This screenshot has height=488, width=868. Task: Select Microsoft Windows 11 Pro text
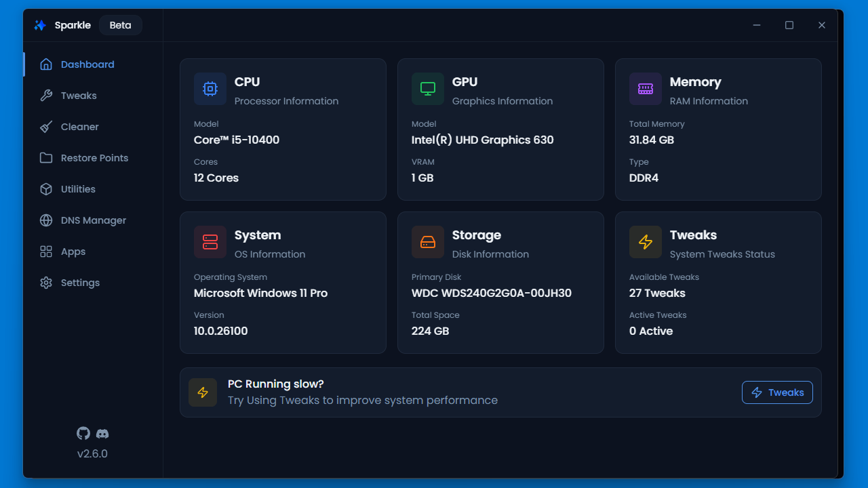pyautogui.click(x=260, y=293)
